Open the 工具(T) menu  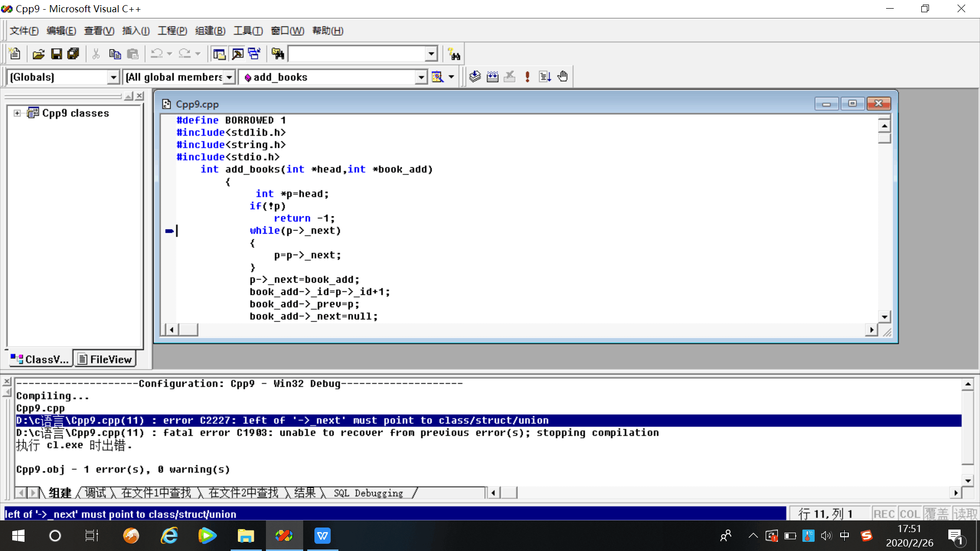point(248,31)
